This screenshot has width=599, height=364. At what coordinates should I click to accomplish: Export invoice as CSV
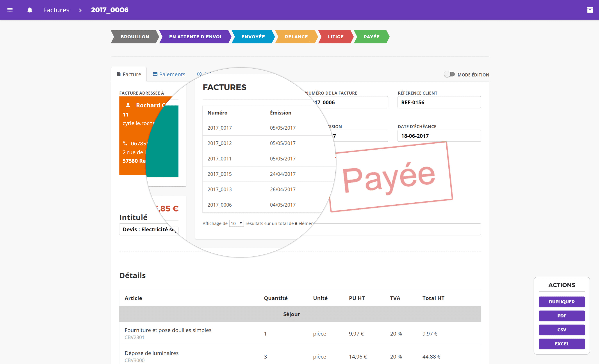(562, 330)
